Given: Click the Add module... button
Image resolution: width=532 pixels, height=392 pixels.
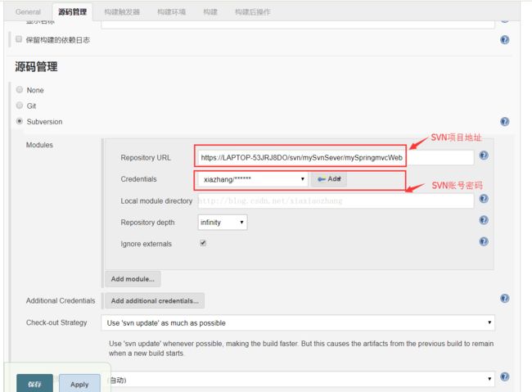Looking at the screenshot, I should click(x=133, y=279).
